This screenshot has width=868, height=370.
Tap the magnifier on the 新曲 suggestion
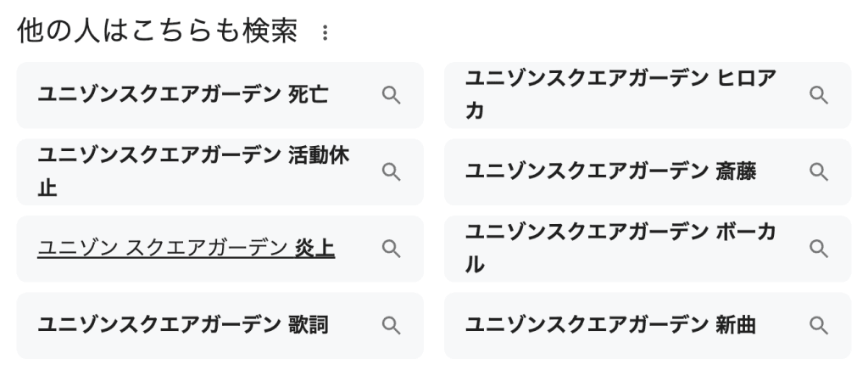coord(818,326)
